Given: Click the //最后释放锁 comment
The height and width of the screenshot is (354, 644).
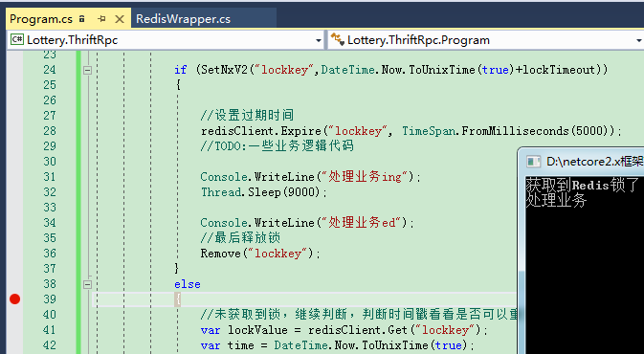Looking at the screenshot, I should click(x=240, y=238).
